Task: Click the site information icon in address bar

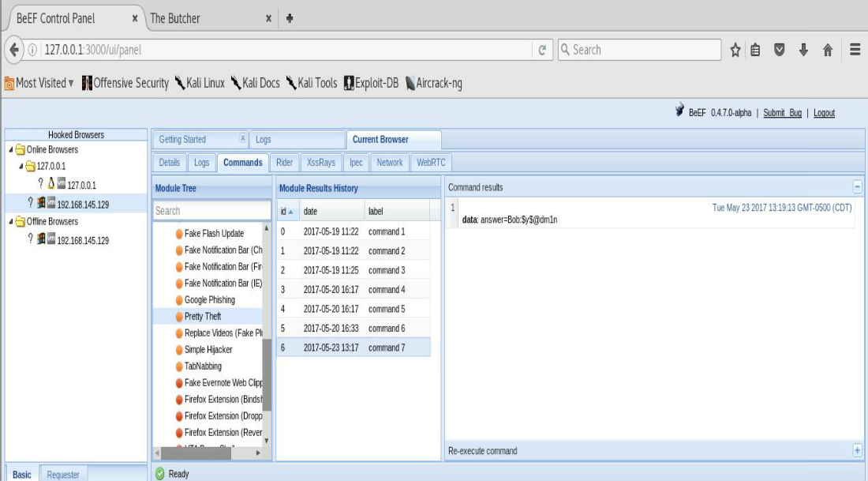Action: pyautogui.click(x=32, y=50)
